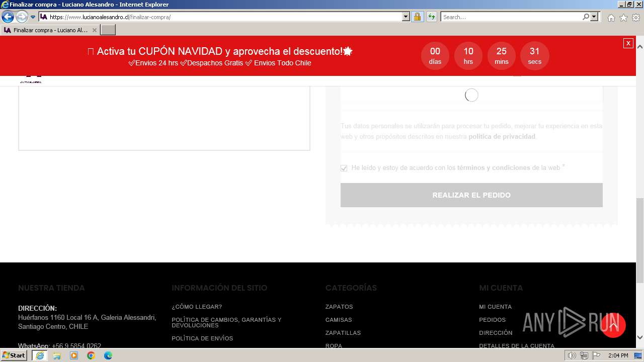Open PEDIDOS footer link

[492, 320]
